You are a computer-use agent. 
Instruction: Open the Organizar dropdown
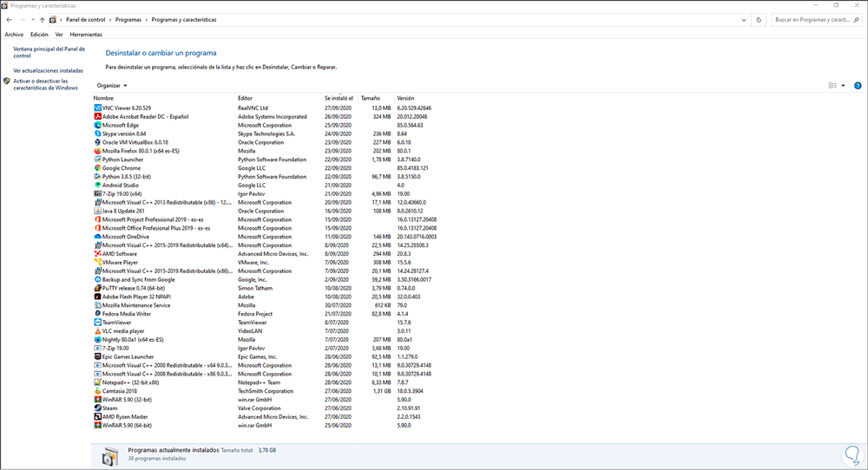(112, 86)
